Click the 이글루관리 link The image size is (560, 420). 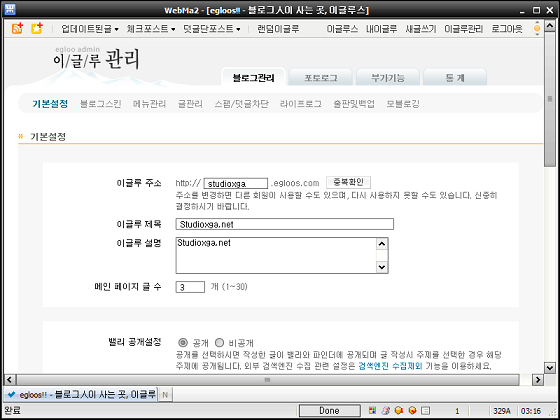click(464, 29)
